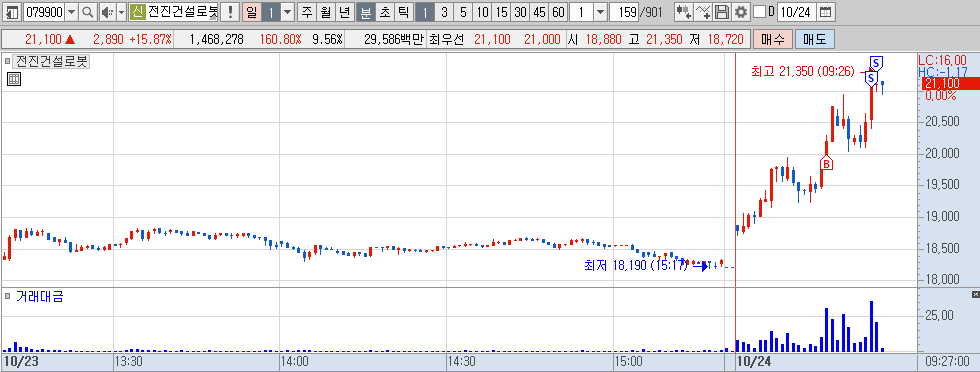Toggle 거래대금 indicator square marker
Screen dimensions: 980x372
click(x=8, y=296)
